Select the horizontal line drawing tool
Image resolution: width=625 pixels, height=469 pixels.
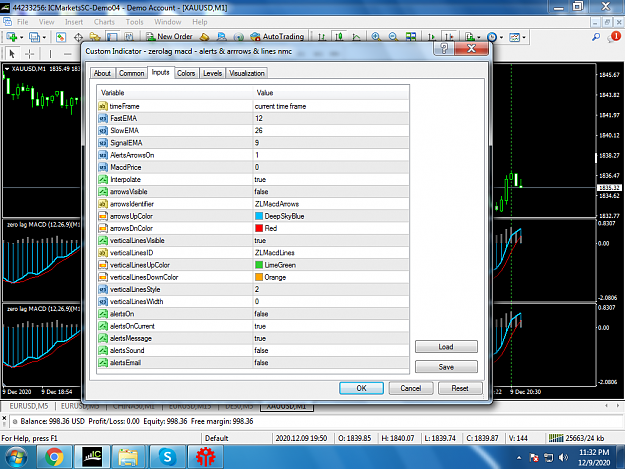click(68, 53)
